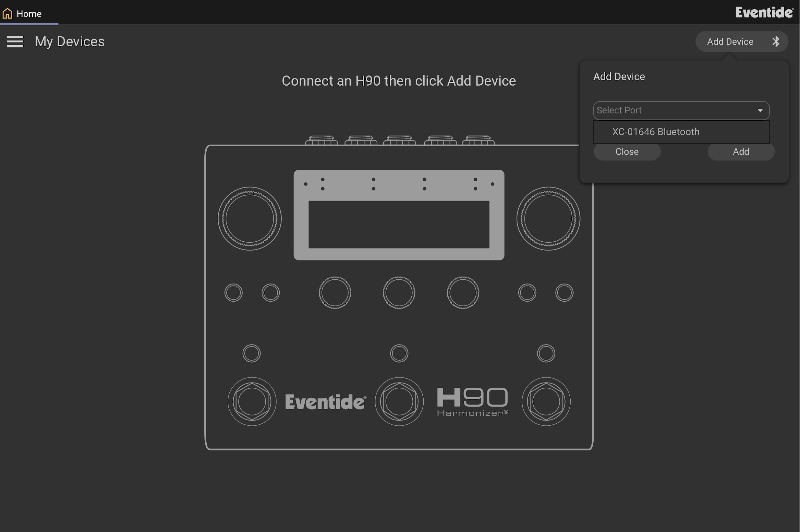The width and height of the screenshot is (800, 532).
Task: Click Add in the Add Device popup
Action: click(x=741, y=152)
